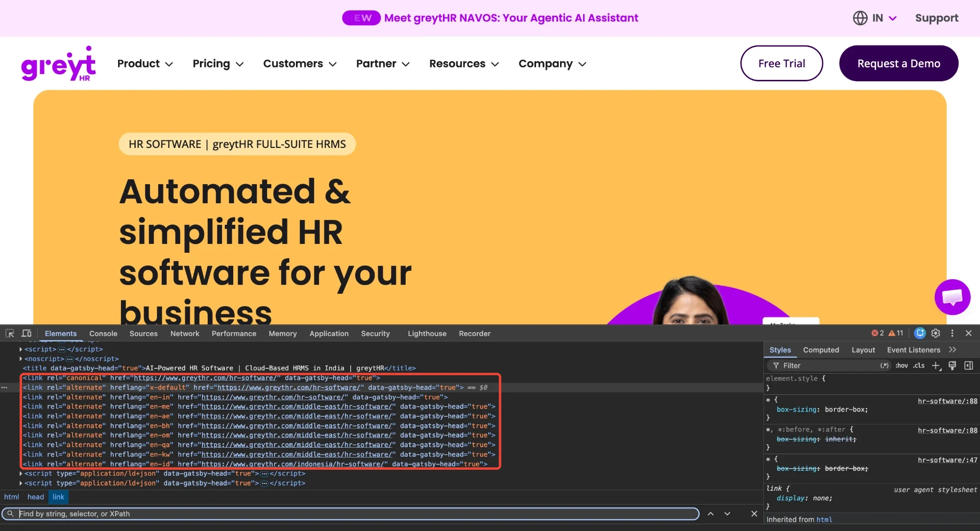The height and width of the screenshot is (531, 980).
Task: Expand the Pricing navigation dropdown
Action: coord(218,64)
